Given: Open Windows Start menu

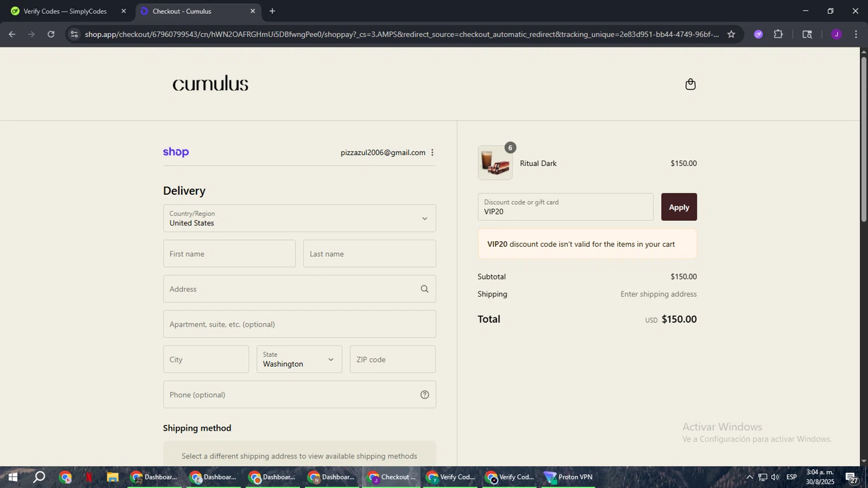Looking at the screenshot, I should 13,477.
